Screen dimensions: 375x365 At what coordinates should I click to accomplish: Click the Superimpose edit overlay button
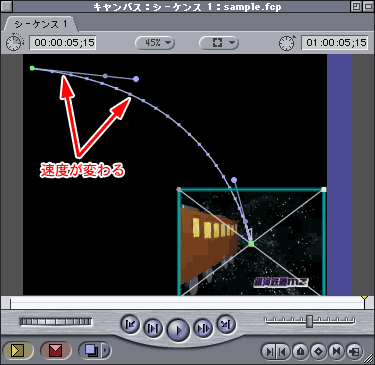point(91,350)
